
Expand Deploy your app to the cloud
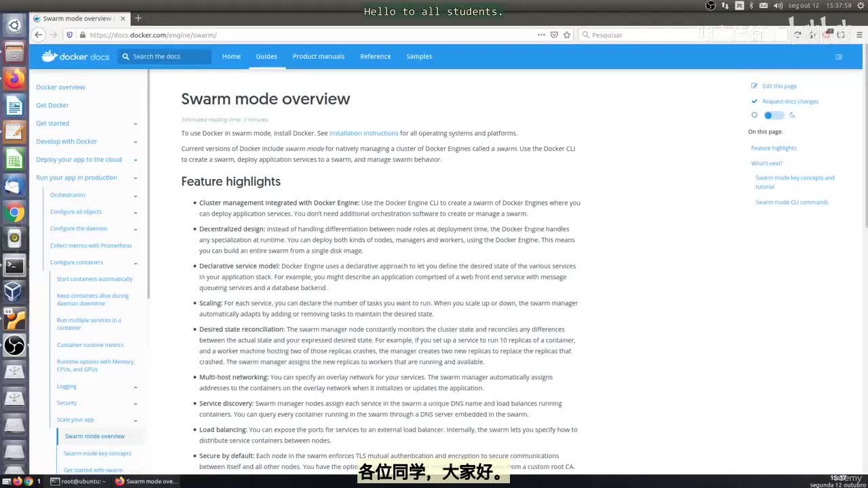point(136,160)
